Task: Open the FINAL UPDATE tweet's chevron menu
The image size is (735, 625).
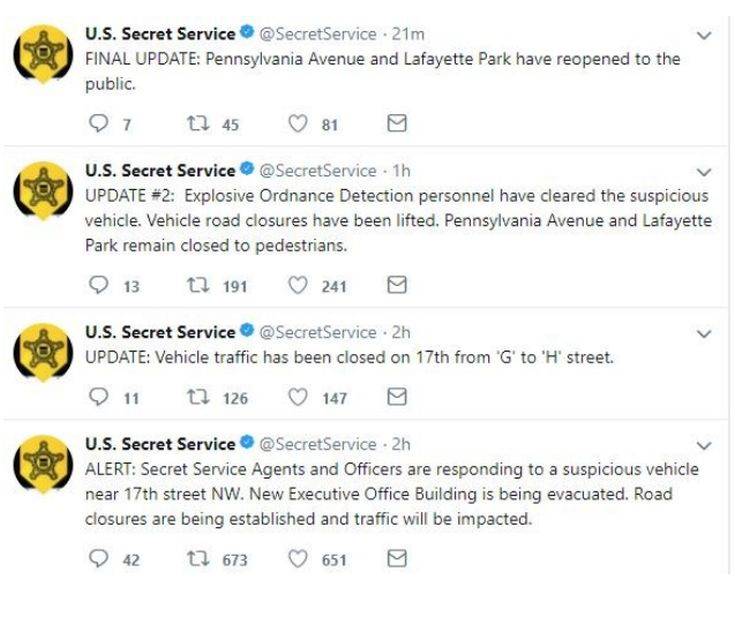Action: (x=704, y=35)
